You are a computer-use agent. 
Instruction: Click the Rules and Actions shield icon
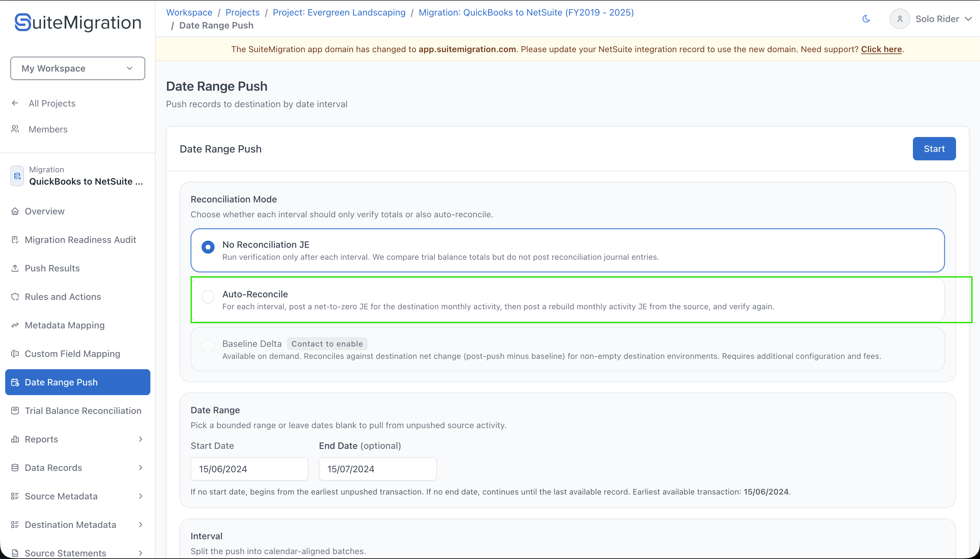coord(15,296)
